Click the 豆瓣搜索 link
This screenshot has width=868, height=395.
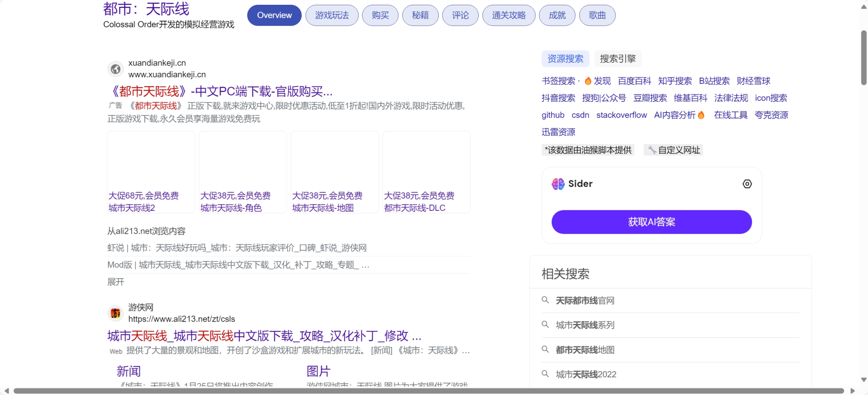coord(650,98)
